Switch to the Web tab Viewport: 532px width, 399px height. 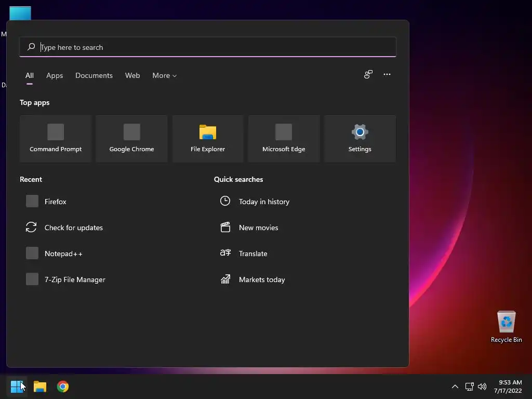(132, 75)
